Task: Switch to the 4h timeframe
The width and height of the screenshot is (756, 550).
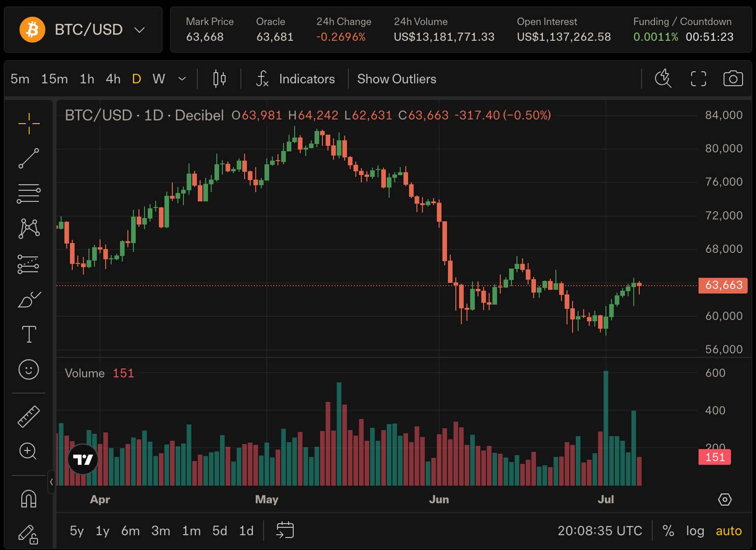Action: click(x=113, y=79)
